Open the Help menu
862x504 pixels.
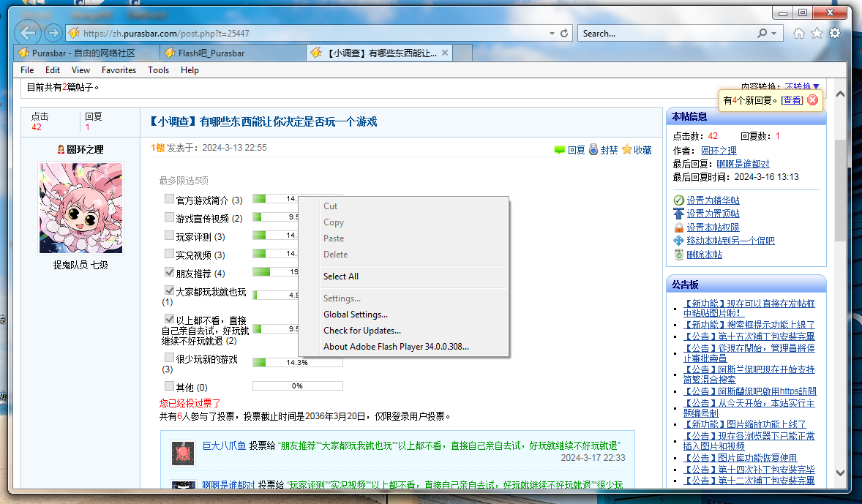click(190, 69)
